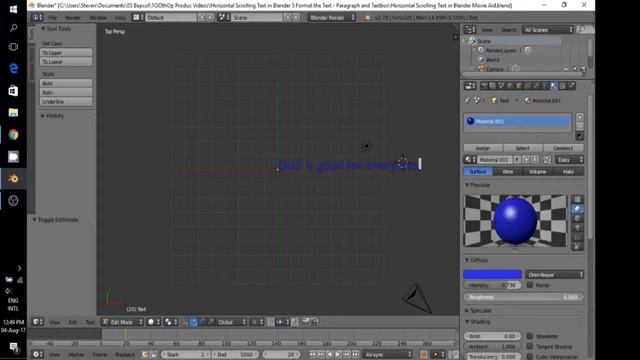Open viewport shading sphere selector
Image resolution: width=640 pixels, height=360 pixels.
tap(153, 322)
